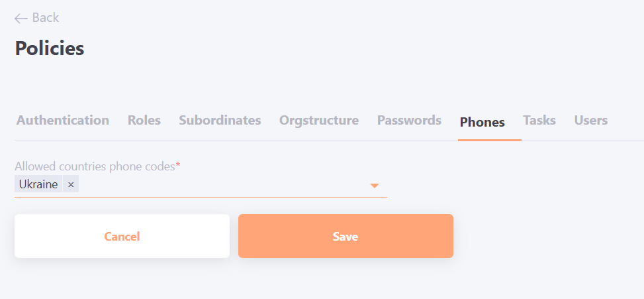The height and width of the screenshot is (299, 644).
Task: Select the active Phones tab
Action: [x=483, y=122]
